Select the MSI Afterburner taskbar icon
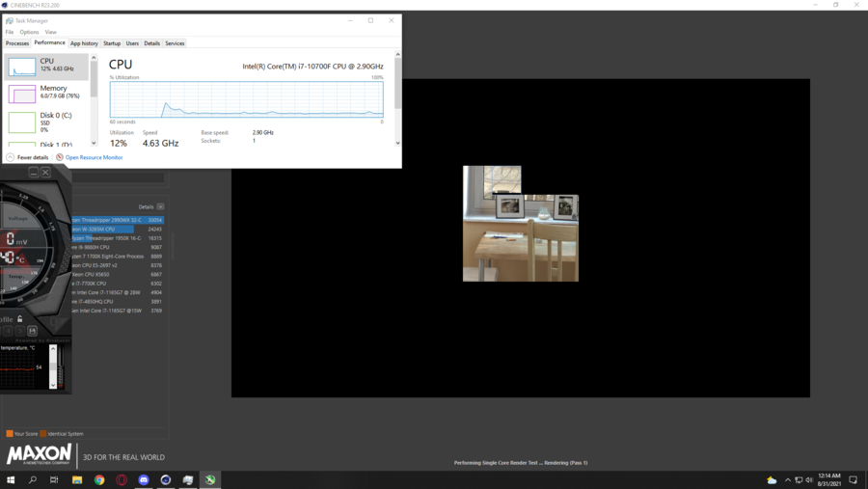The height and width of the screenshot is (489, 868). [210, 479]
